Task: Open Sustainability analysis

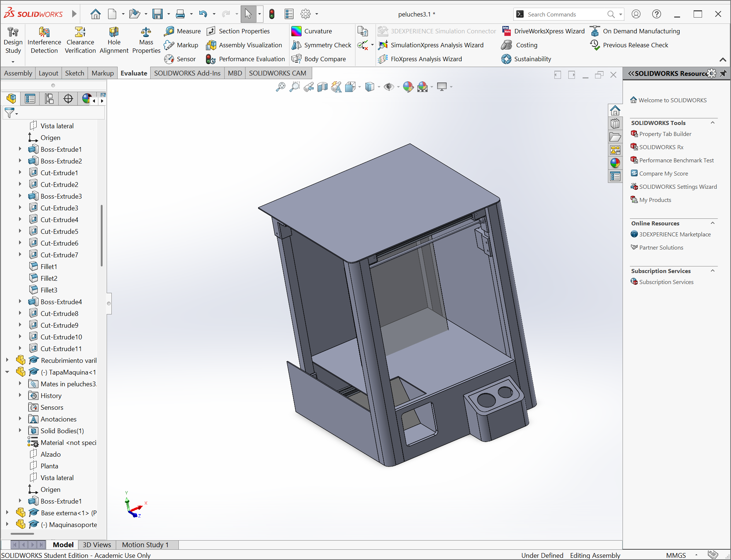Action: [x=527, y=59]
